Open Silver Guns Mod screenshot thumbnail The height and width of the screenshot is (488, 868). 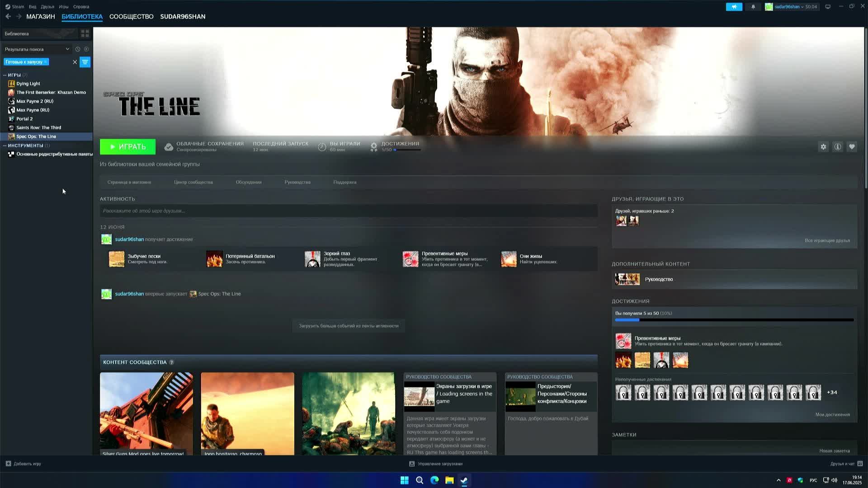coord(146,413)
